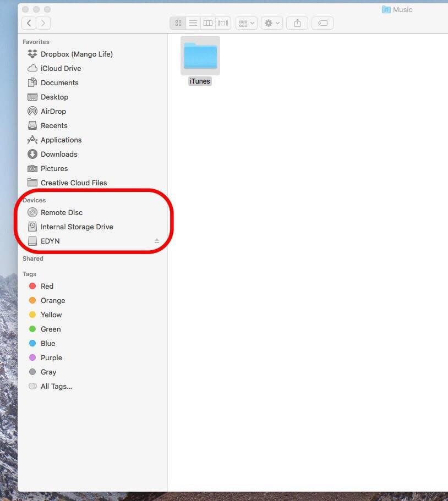Go forward using the forward arrow
Image resolution: width=448 pixels, height=501 pixels.
pyautogui.click(x=42, y=23)
